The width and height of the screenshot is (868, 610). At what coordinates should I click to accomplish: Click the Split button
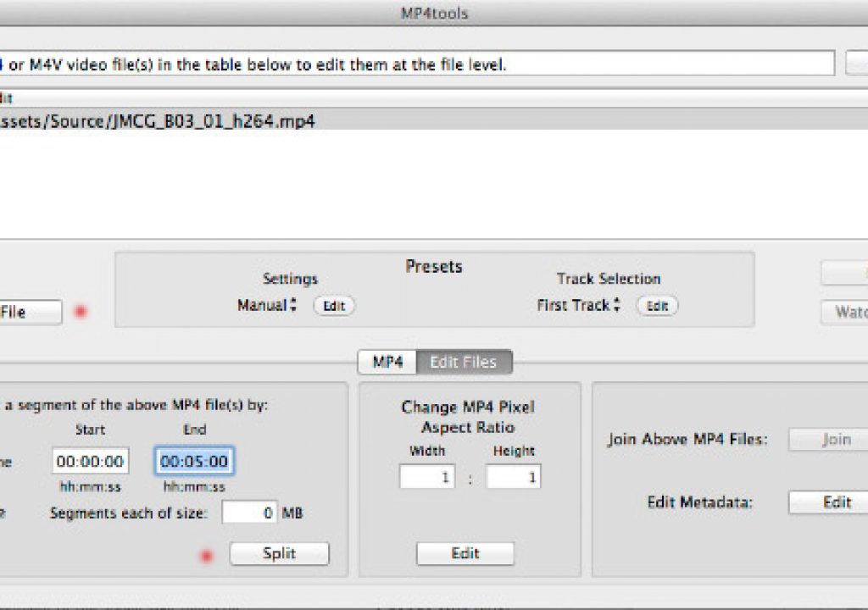[280, 553]
